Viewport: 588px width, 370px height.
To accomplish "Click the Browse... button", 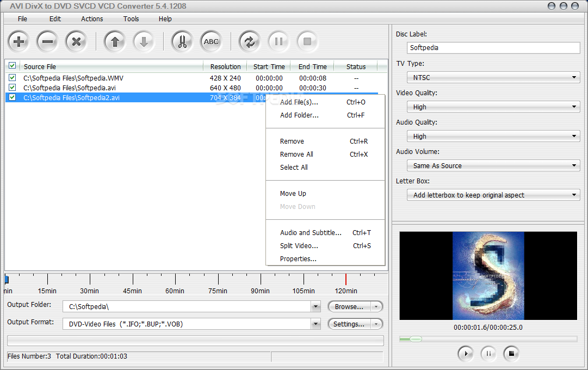I will [x=349, y=306].
